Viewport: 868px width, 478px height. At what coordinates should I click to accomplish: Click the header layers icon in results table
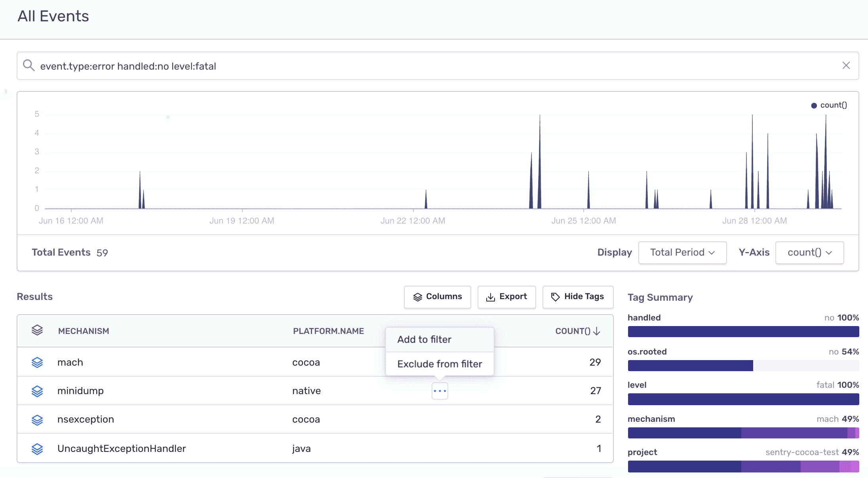coord(37,330)
